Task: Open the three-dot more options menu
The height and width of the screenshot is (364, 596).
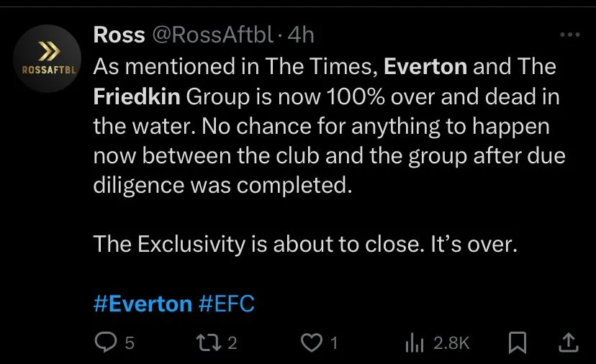Action: coord(569,35)
